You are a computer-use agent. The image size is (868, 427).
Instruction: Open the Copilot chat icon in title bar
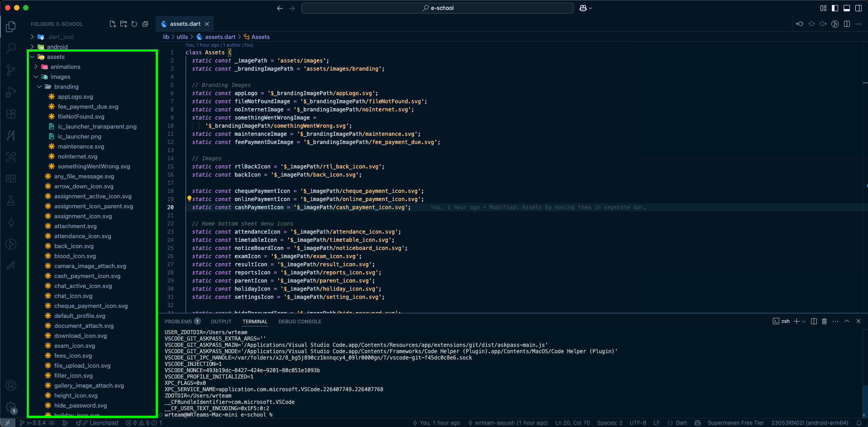583,8
